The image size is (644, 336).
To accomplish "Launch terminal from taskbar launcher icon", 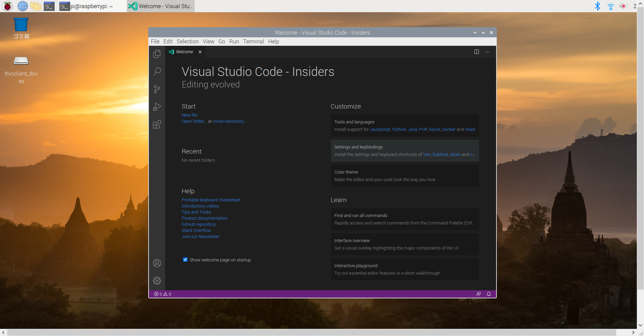I will [49, 6].
